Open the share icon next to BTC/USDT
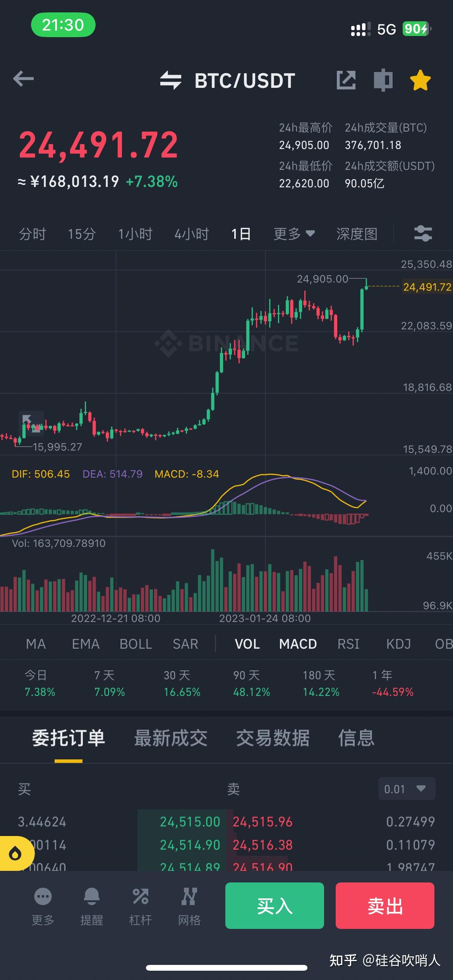This screenshot has width=453, height=980. (x=346, y=80)
